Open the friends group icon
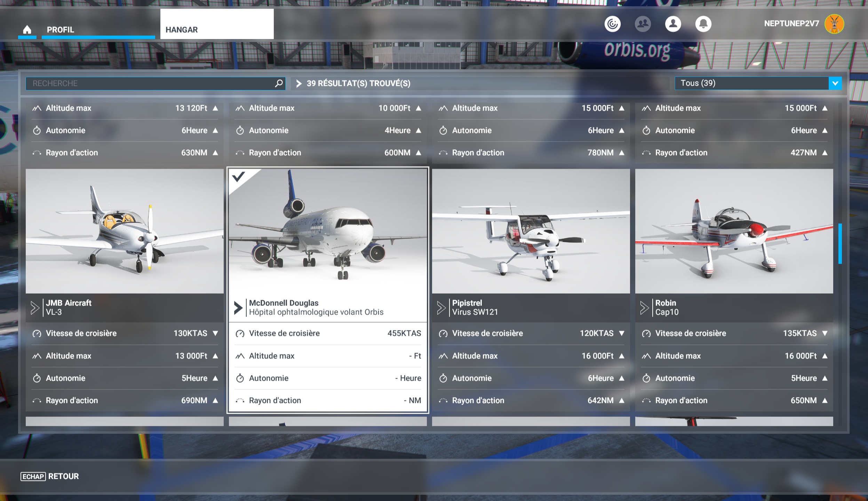868x501 pixels. [x=643, y=24]
